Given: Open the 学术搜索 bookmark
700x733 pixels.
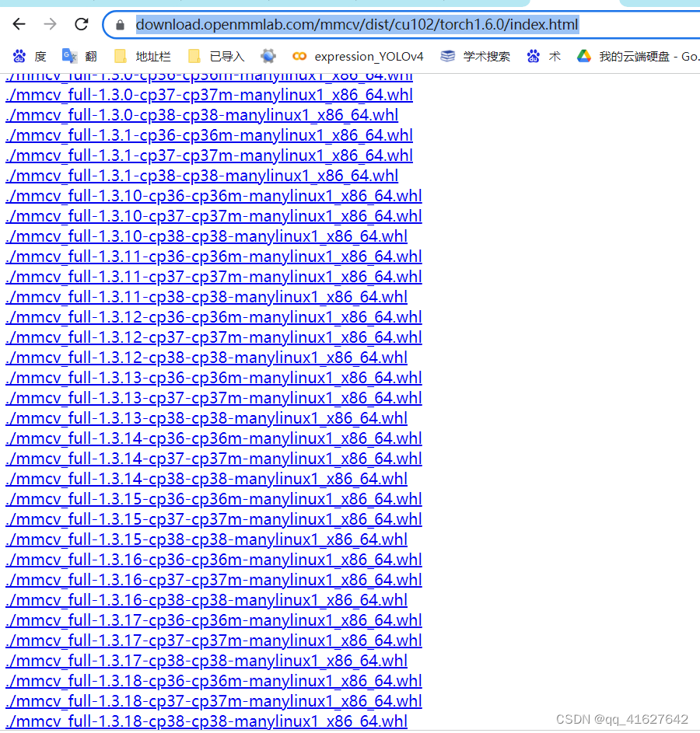Looking at the screenshot, I should [x=475, y=57].
